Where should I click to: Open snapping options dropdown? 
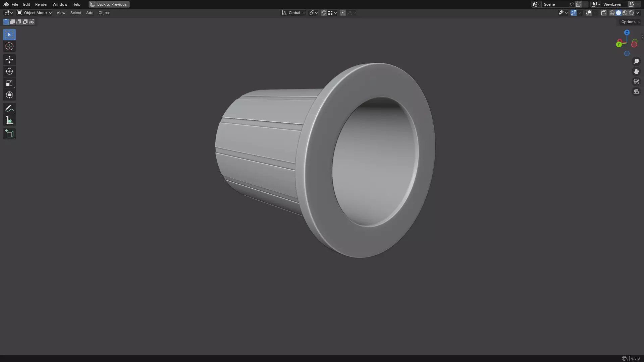click(x=332, y=13)
